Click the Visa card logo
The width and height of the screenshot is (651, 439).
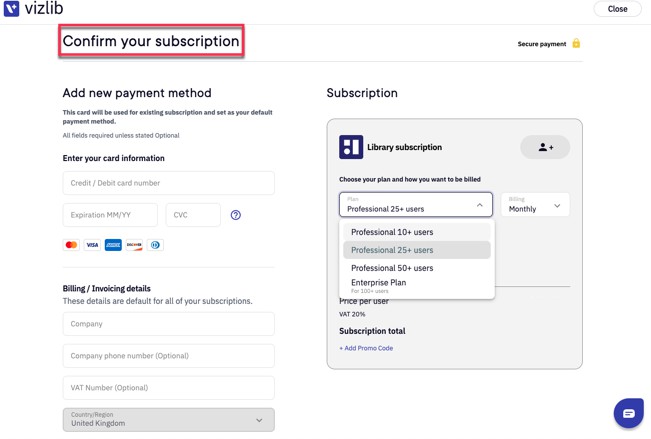[x=92, y=245]
